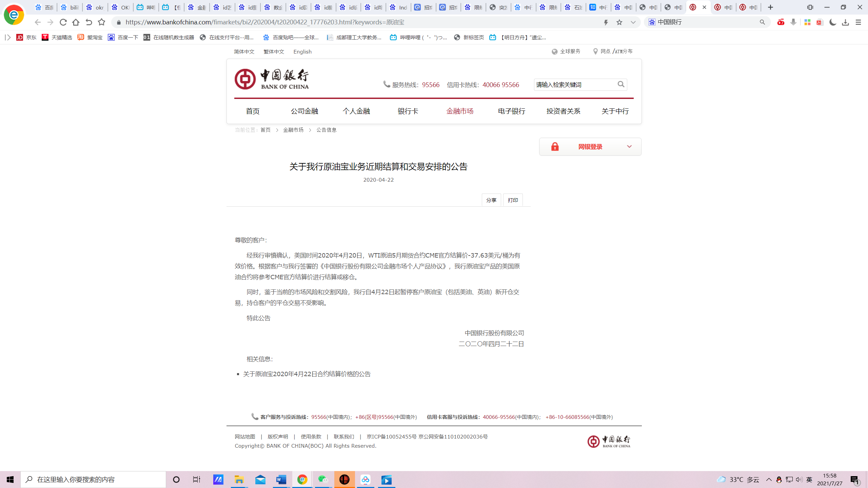The height and width of the screenshot is (488, 868).
Task: Click the microphone extension icon
Action: coord(793,22)
